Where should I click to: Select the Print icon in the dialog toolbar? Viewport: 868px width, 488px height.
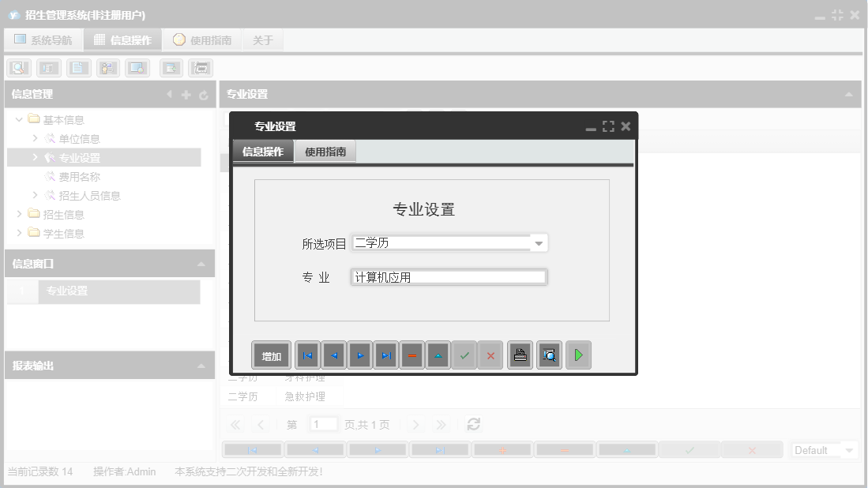[x=520, y=355]
